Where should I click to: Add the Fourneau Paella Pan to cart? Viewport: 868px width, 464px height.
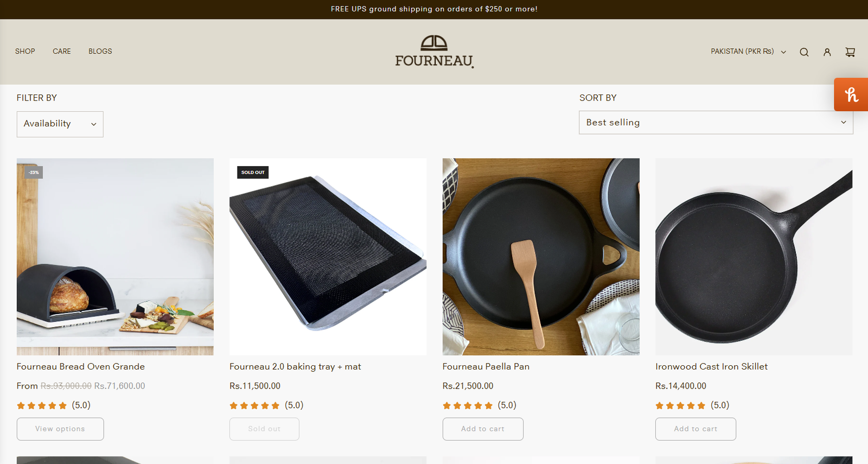(x=483, y=429)
